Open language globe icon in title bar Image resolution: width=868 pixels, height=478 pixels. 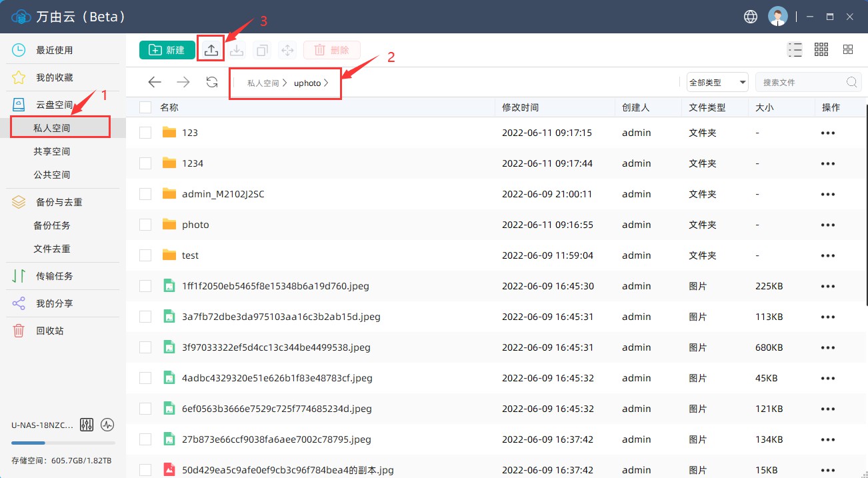751,17
